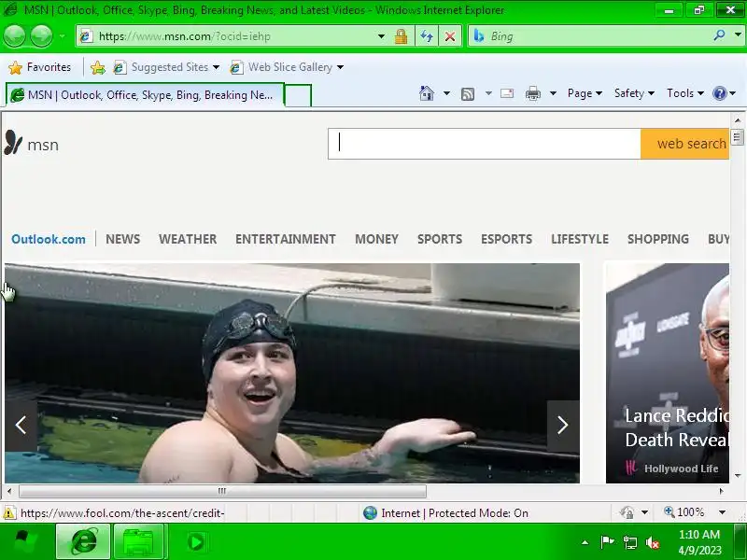Screen dimensions: 747x560
Task: Refresh the page using the refresh icon
Action: point(427,36)
